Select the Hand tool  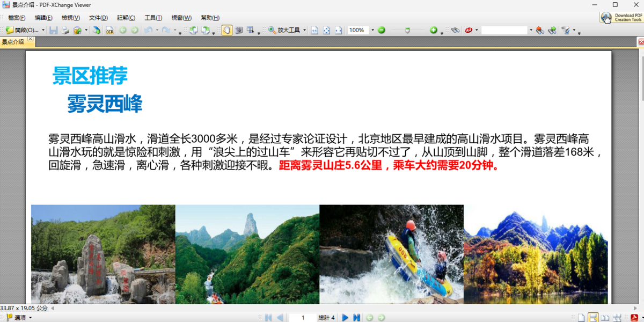click(227, 31)
